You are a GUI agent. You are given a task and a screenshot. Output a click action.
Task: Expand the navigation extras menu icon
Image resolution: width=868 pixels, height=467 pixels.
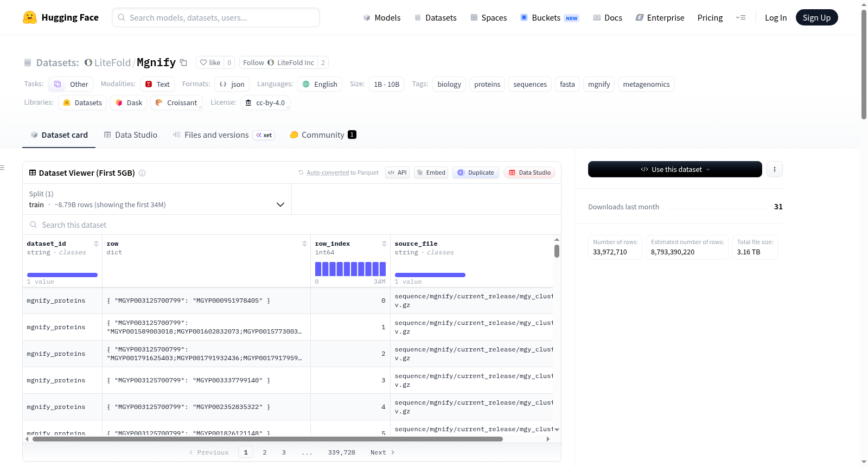(x=741, y=17)
